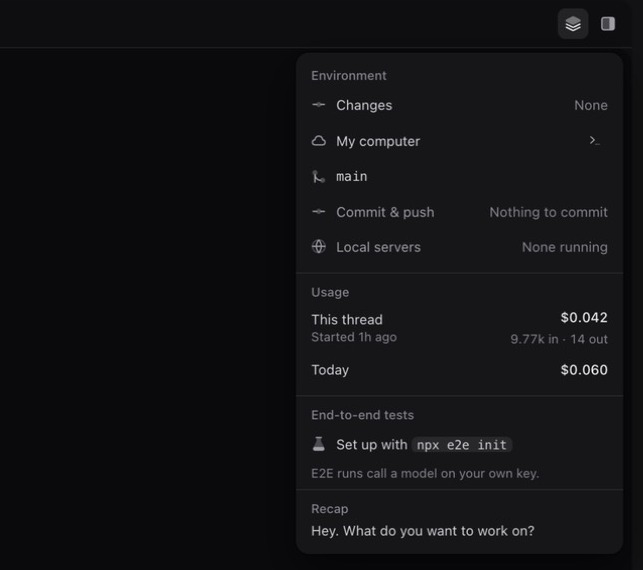Click the cloud icon next to My computer
643x570 pixels.
pyautogui.click(x=319, y=141)
